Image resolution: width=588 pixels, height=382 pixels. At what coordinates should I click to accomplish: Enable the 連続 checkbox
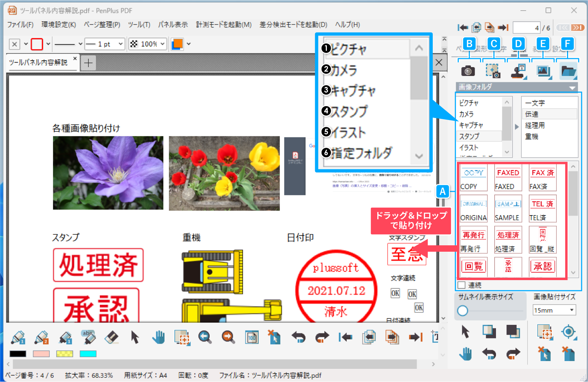tap(462, 285)
